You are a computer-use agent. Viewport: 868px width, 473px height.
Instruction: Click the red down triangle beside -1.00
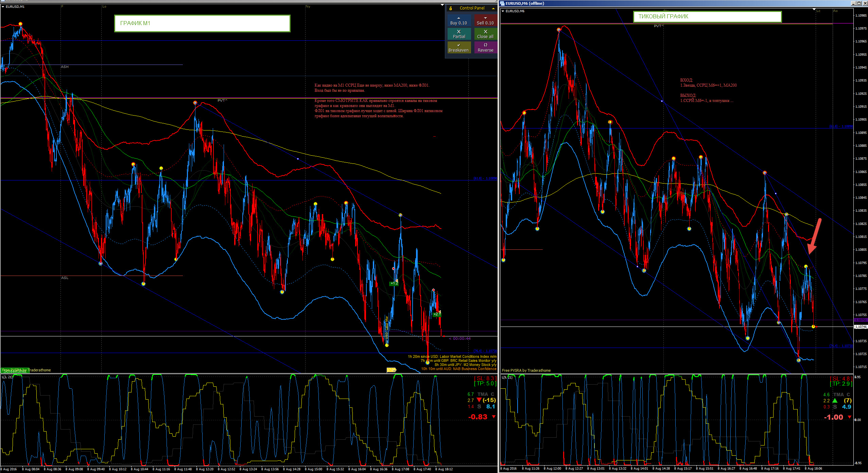click(850, 417)
